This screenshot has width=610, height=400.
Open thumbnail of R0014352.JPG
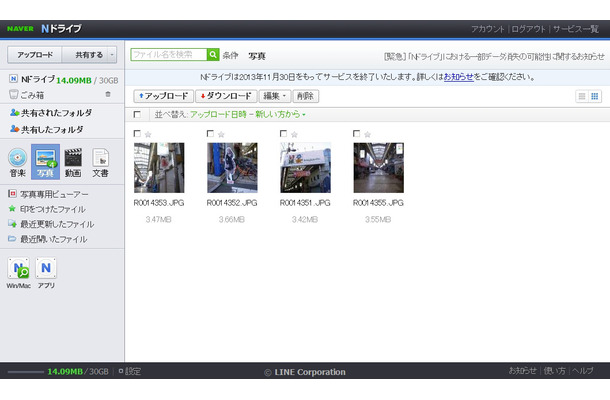[232, 168]
